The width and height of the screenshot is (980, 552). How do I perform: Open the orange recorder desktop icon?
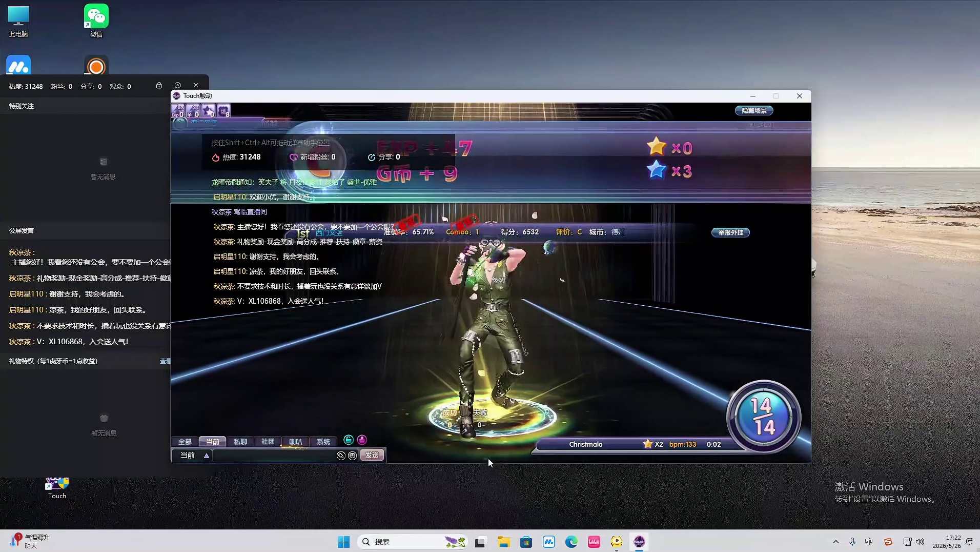[96, 65]
